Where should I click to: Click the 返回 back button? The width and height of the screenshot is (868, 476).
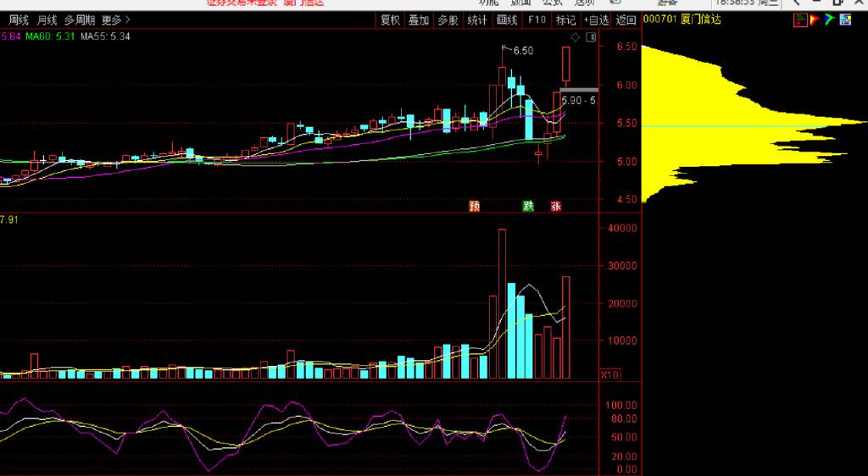point(626,20)
